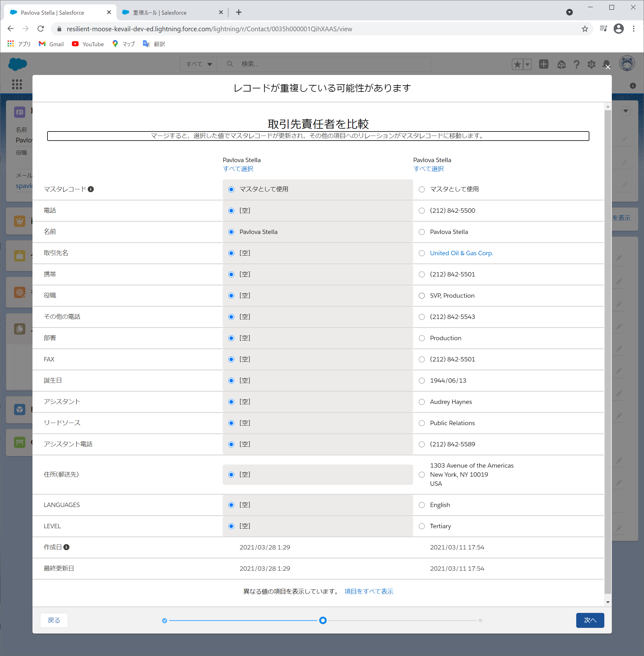Viewport: 644px width, 656px height.
Task: Select (212) 842-5500 phone radio button
Action: [x=422, y=211]
